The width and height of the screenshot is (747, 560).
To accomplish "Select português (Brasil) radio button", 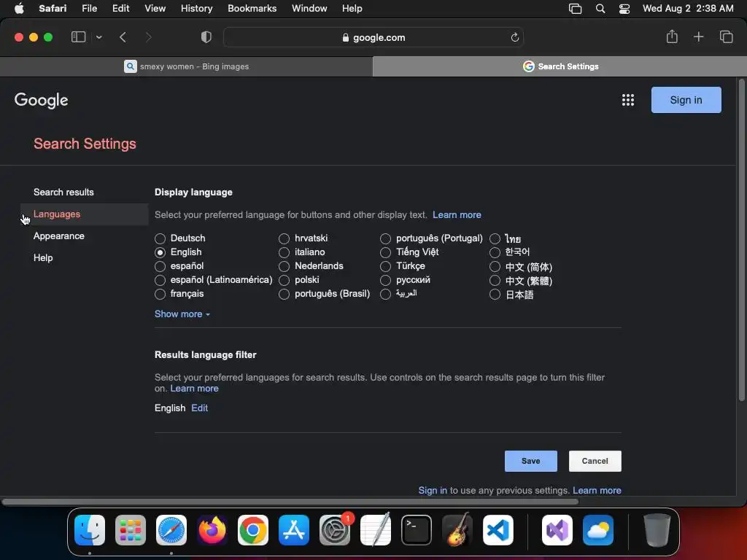I will coord(284,295).
